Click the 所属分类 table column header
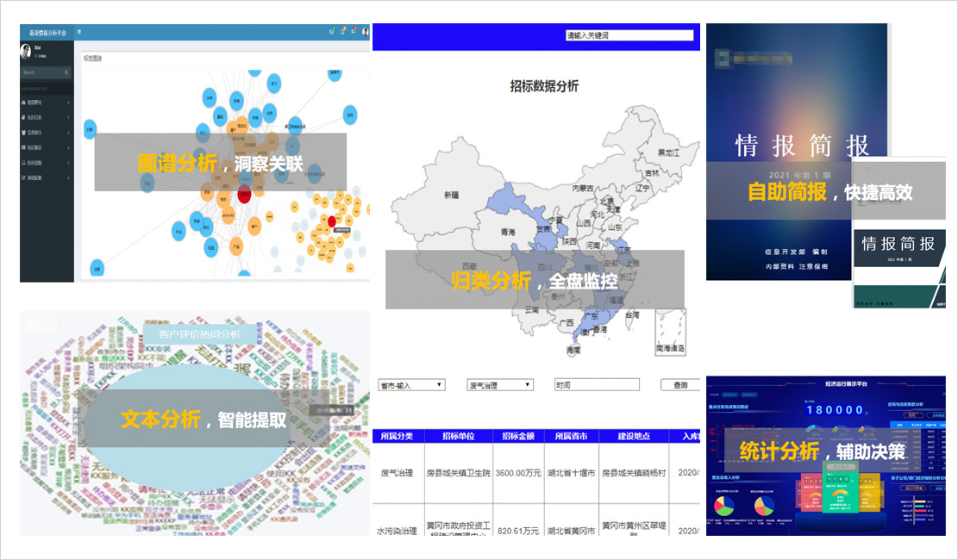The height and width of the screenshot is (560, 958). tap(398, 436)
